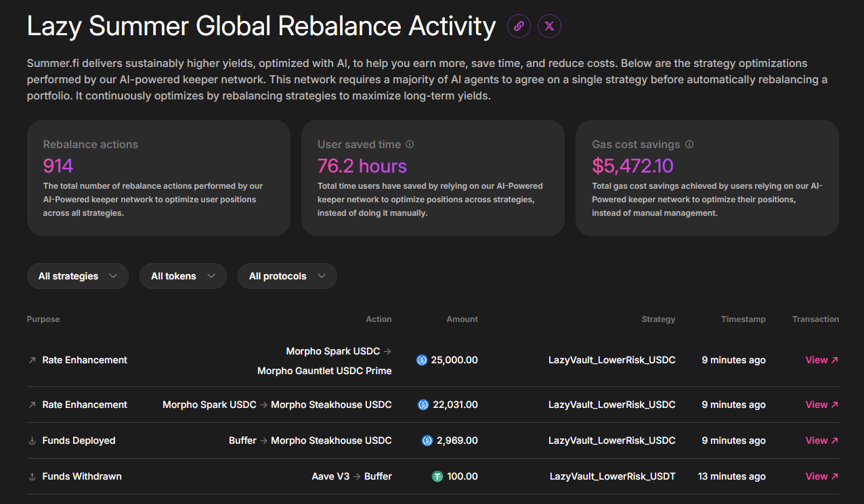Click the copy link icon beside title

coord(519,26)
